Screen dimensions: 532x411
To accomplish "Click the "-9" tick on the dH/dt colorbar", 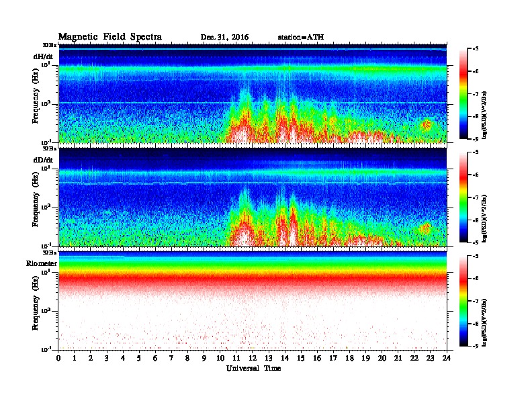I will pyautogui.click(x=476, y=139).
